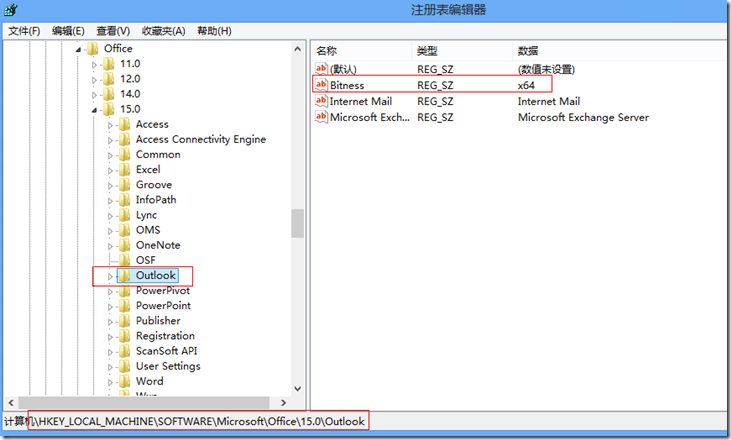731x440 pixels.
Task: Click the tree horizontal scroll left arrow
Action: click(x=11, y=403)
